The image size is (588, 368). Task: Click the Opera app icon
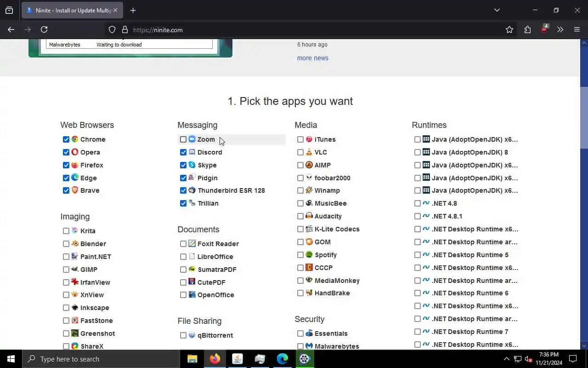coord(75,152)
